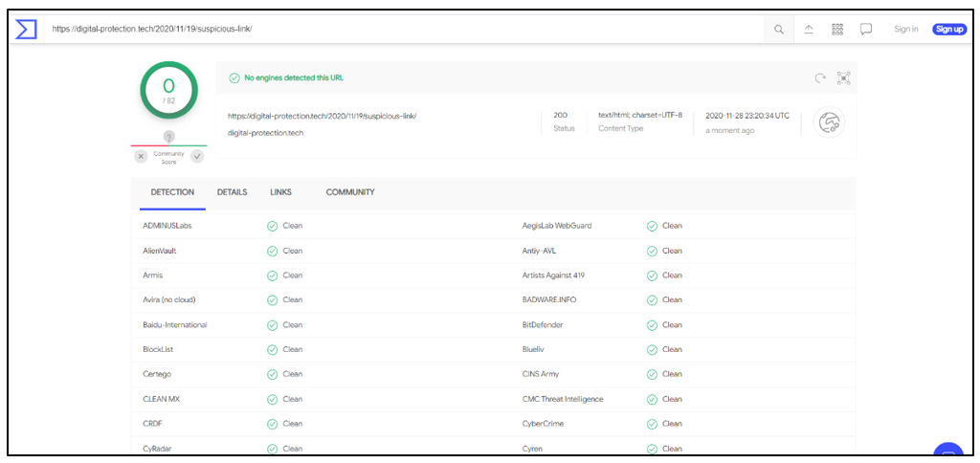980x463 pixels.
Task: Open the blue chat widget button
Action: 947,452
